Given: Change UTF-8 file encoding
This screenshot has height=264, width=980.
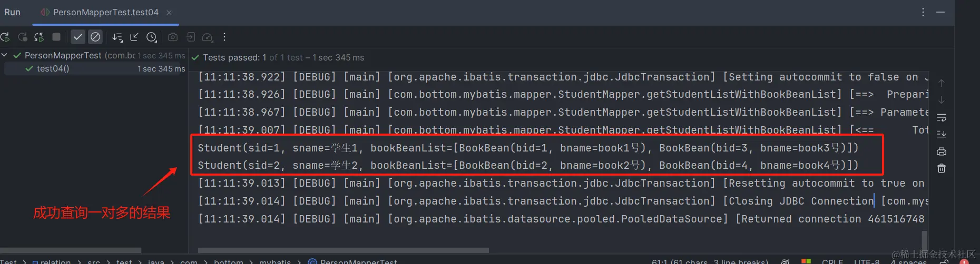Looking at the screenshot, I should click(x=867, y=261).
